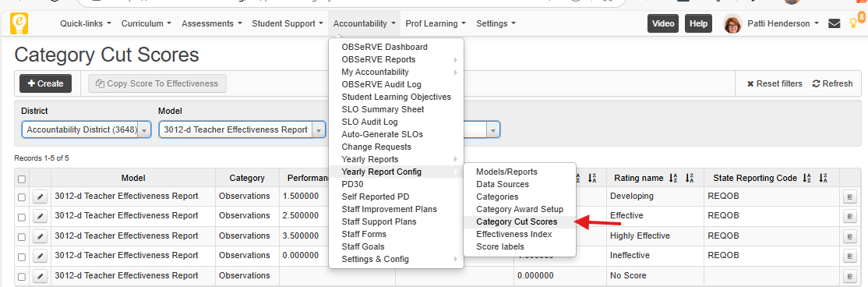Viewport: 868px width, 287px height.
Task: Sort State Reporting Code descending Z-A icon
Action: [823, 179]
